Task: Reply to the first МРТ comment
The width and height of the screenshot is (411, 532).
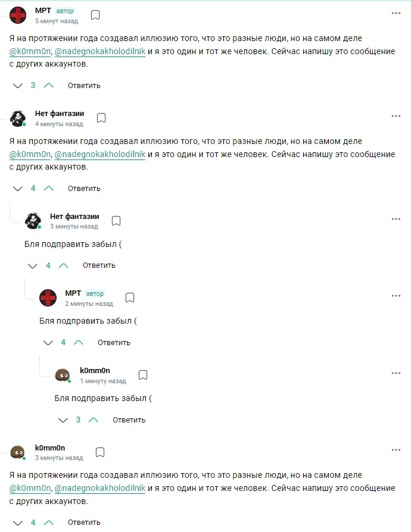Action: (x=84, y=86)
